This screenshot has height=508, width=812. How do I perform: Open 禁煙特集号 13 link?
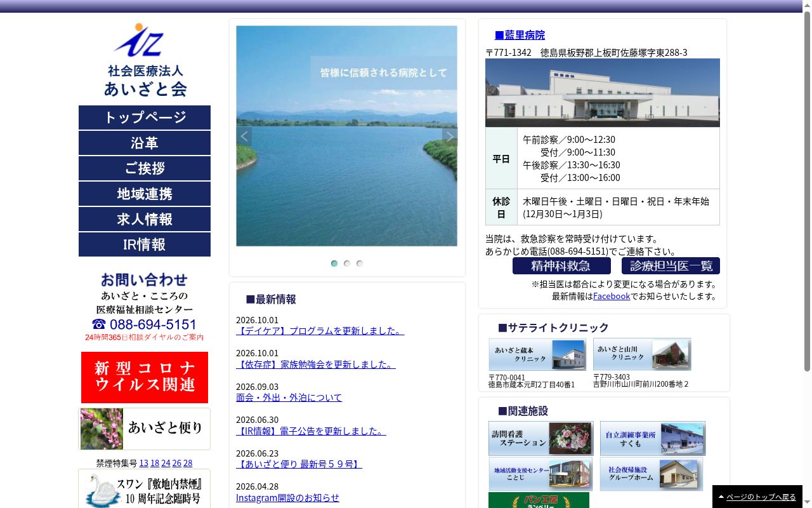pyautogui.click(x=144, y=463)
